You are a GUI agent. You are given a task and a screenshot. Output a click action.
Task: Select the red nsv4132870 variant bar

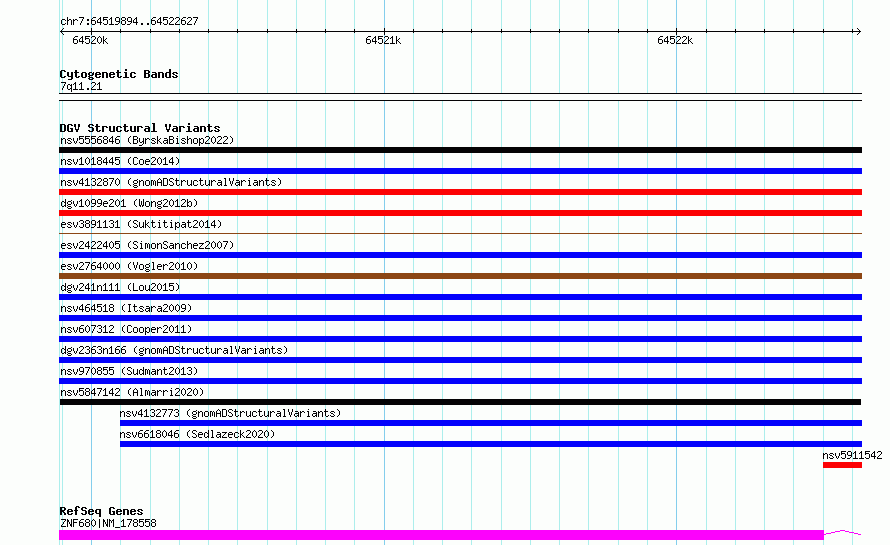click(460, 192)
